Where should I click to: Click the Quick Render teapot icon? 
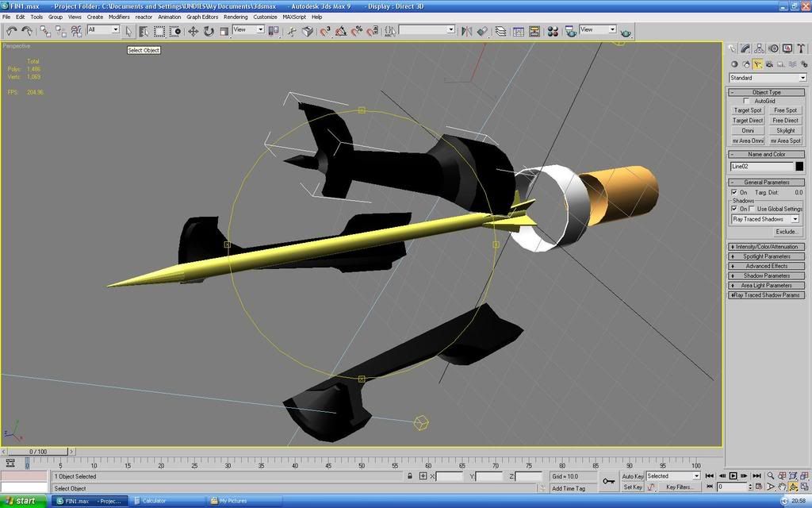click(626, 32)
